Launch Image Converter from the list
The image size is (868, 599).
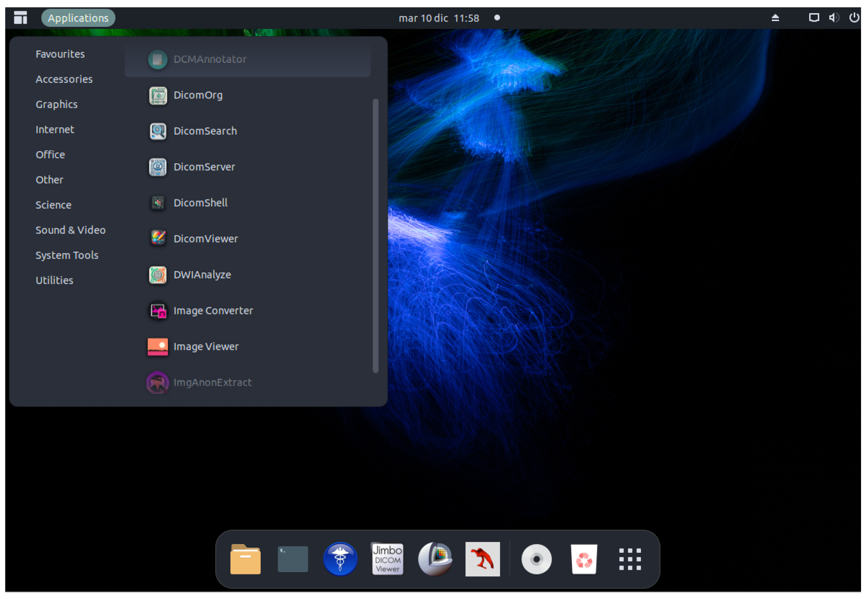point(213,311)
